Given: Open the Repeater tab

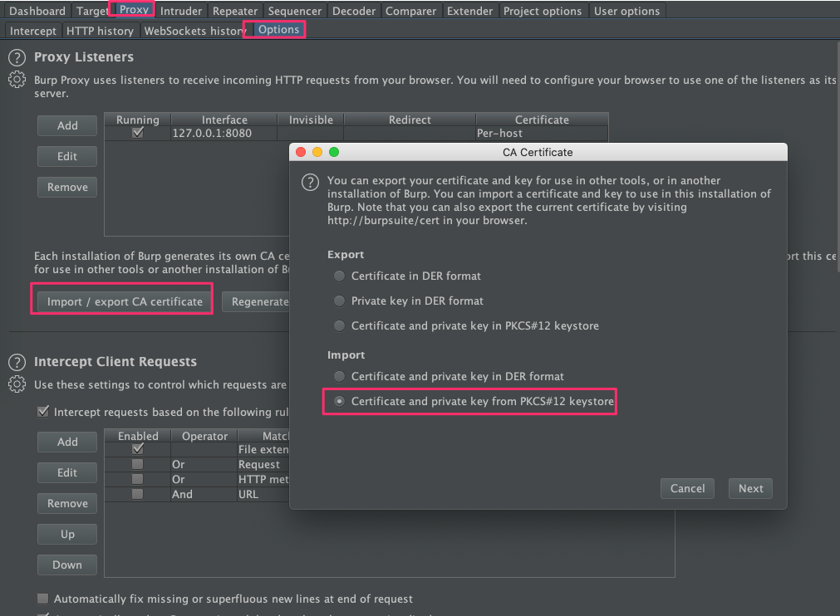Looking at the screenshot, I should pyautogui.click(x=234, y=11).
